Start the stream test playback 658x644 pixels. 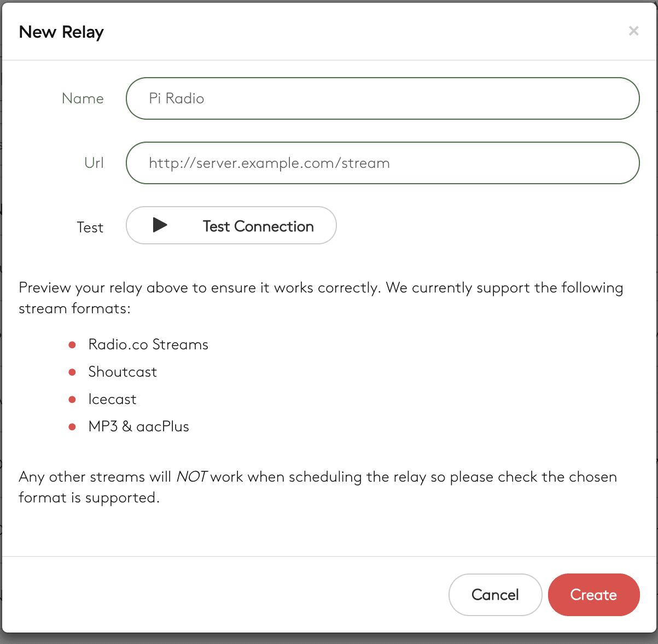coord(231,225)
